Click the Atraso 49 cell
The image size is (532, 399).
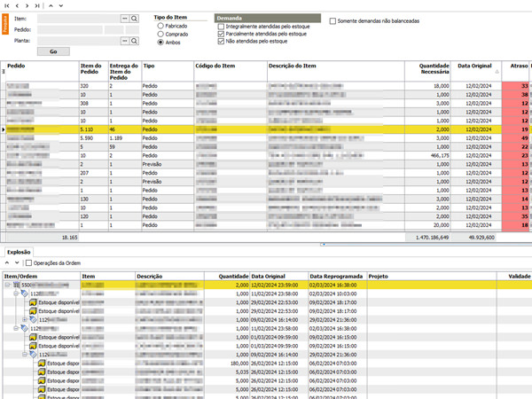[516, 138]
